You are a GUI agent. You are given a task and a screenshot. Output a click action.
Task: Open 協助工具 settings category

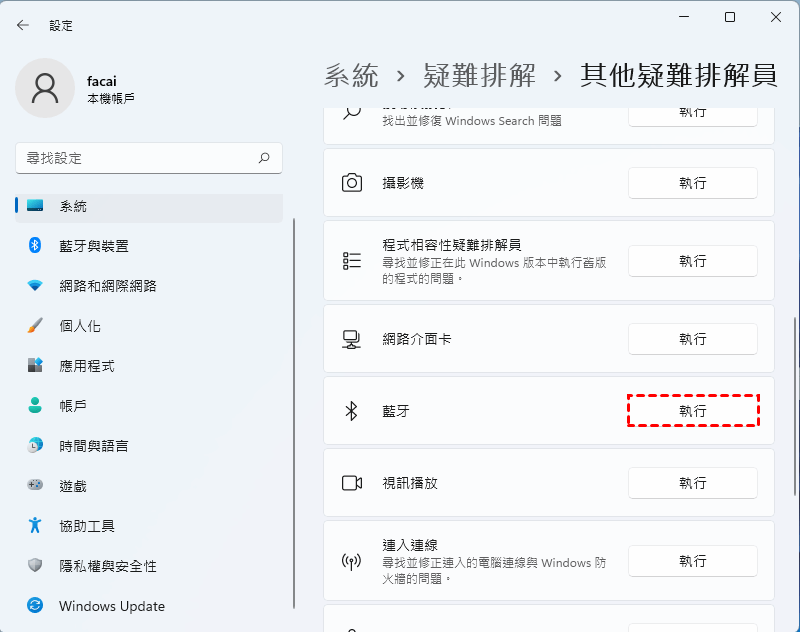(x=149, y=525)
